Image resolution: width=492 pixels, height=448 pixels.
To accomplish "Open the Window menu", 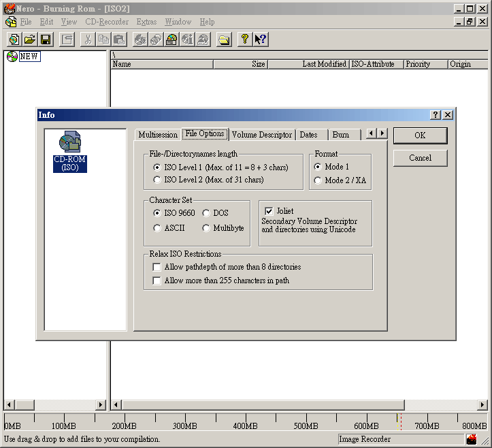I will [178, 22].
